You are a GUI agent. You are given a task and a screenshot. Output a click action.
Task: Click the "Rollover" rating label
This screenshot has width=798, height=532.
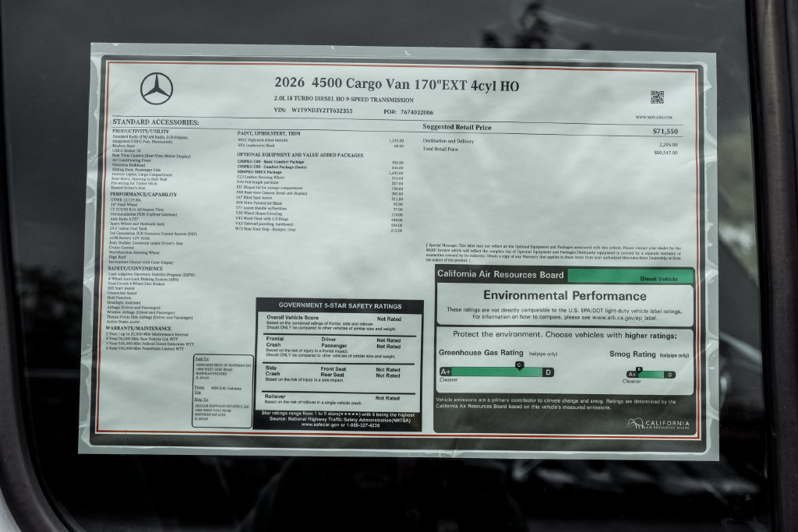(275, 396)
